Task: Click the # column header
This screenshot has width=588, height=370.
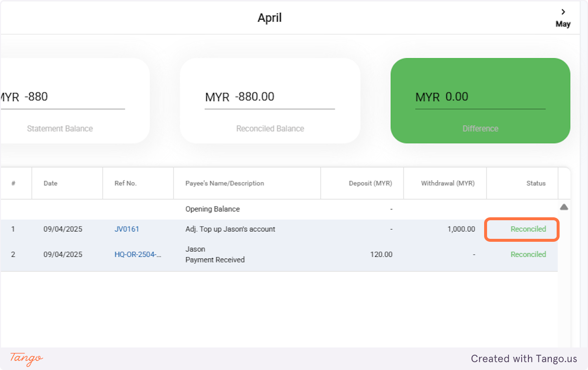Action: pos(13,184)
